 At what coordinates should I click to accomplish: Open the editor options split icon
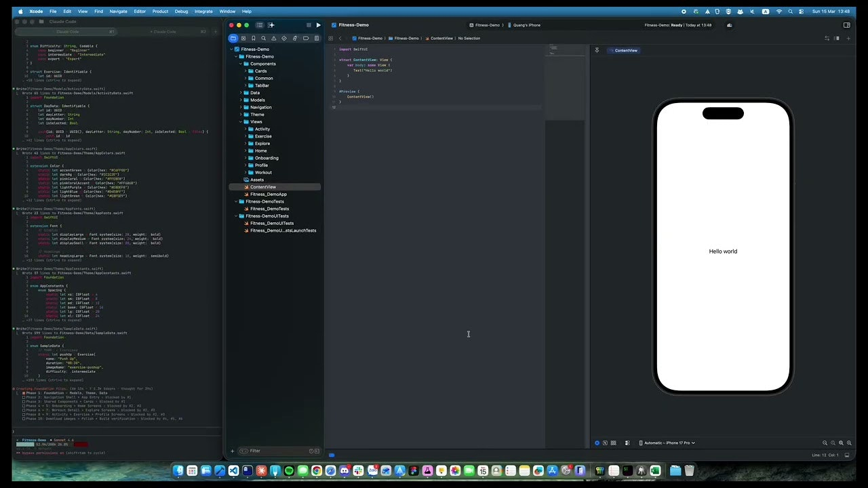[837, 39]
